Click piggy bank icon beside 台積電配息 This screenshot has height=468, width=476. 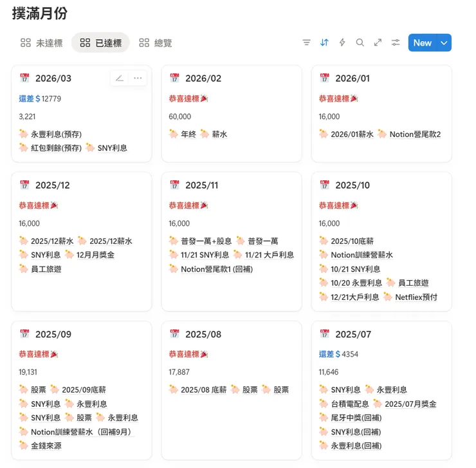[324, 404]
